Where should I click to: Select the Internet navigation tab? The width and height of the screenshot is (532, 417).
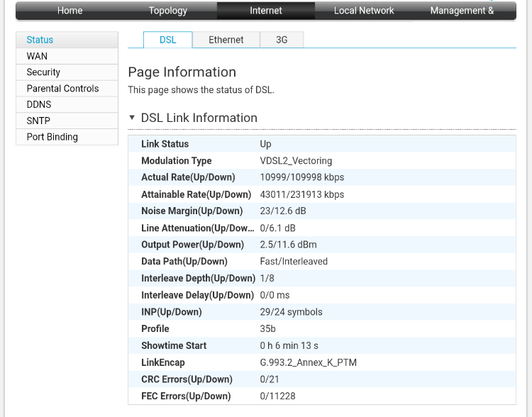pos(266,11)
